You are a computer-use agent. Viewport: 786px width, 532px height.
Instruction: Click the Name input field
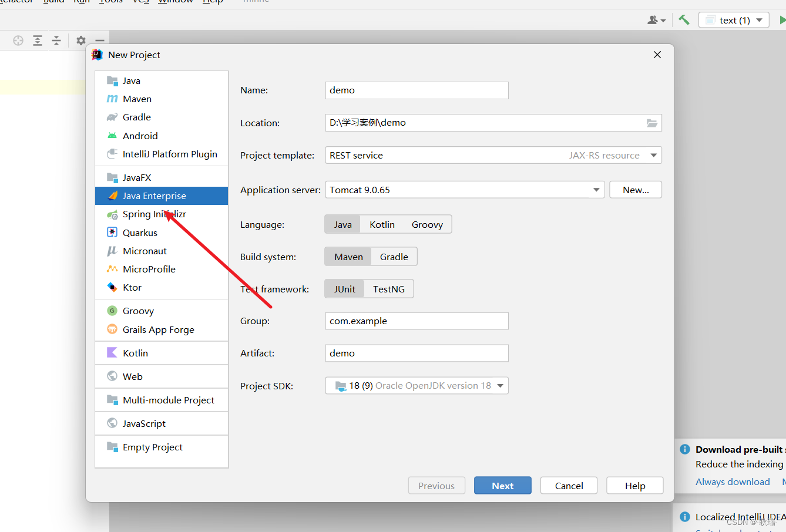(416, 90)
